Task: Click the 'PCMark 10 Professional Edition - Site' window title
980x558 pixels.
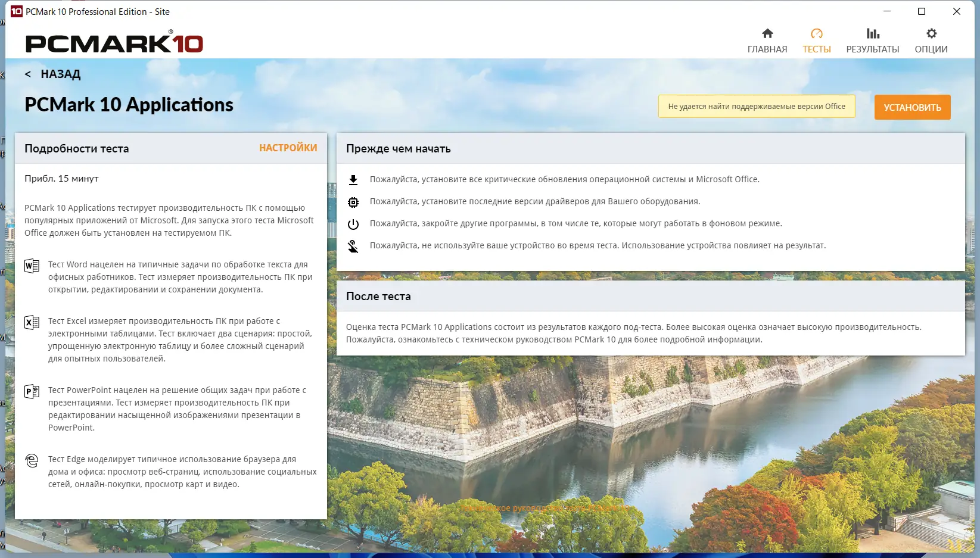Action: coord(98,11)
